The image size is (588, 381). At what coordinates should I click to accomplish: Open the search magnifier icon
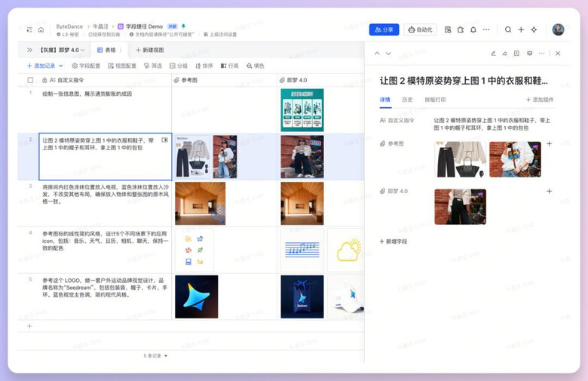508,29
